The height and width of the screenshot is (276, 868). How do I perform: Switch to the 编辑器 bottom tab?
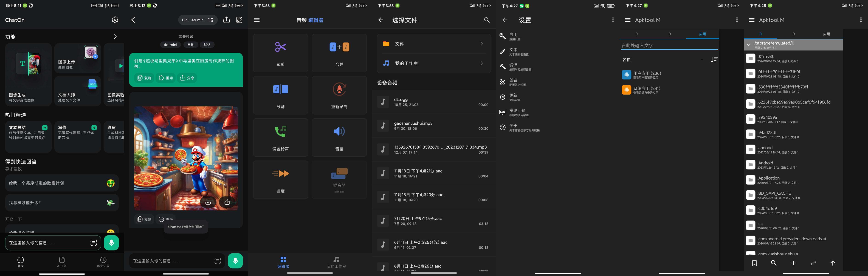click(x=283, y=262)
